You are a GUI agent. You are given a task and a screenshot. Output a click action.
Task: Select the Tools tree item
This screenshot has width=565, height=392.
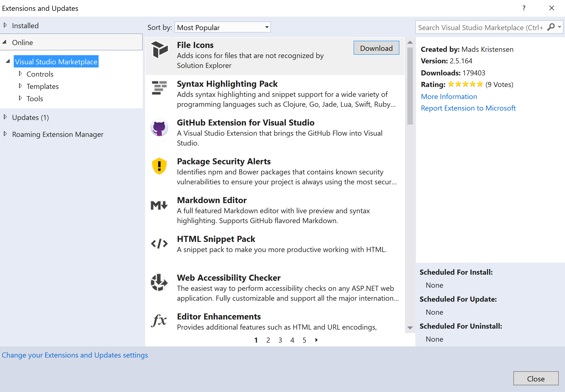click(x=35, y=99)
